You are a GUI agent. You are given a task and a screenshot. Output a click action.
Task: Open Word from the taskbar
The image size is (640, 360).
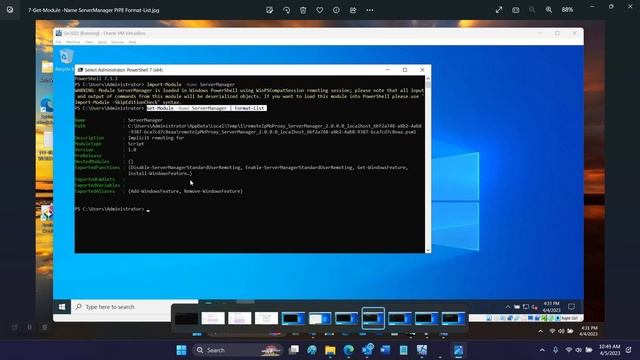385,350
